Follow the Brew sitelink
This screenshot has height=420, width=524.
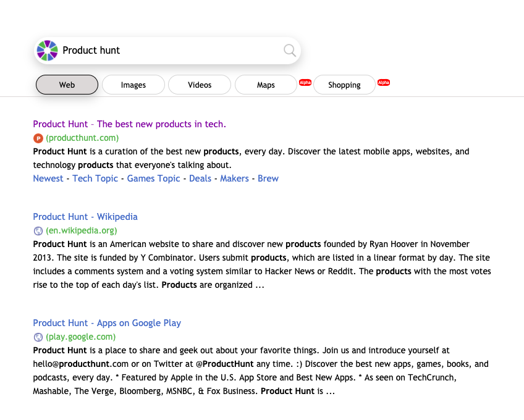coord(268,178)
